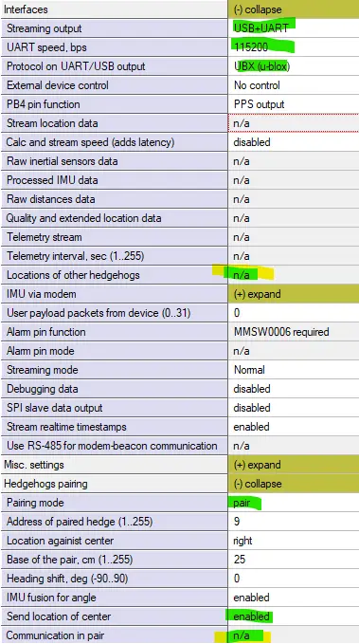359x644 pixels.
Task: Click Quality and extended location data value
Action: (294, 218)
